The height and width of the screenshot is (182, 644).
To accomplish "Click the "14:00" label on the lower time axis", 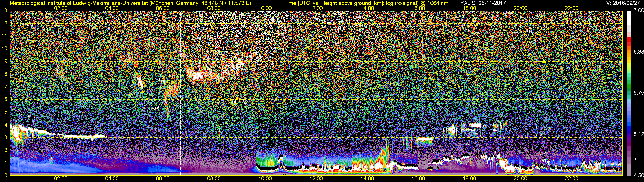I will (x=367, y=179).
